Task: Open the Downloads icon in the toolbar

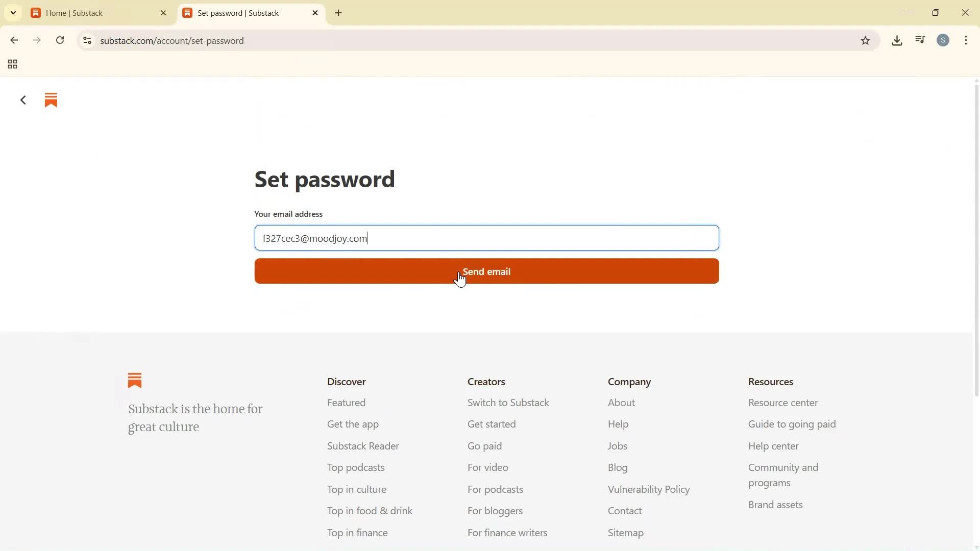Action: click(x=897, y=40)
